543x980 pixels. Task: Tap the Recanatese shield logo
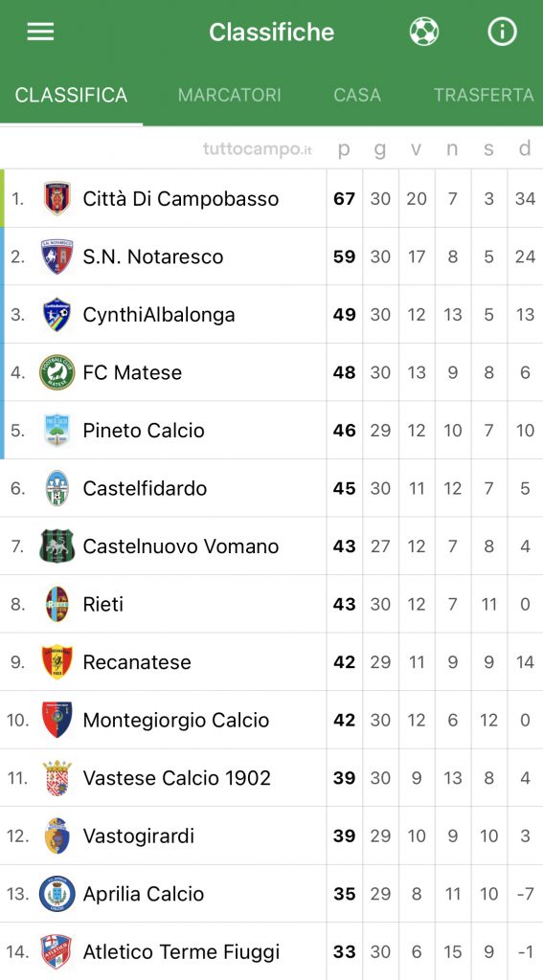click(x=57, y=662)
